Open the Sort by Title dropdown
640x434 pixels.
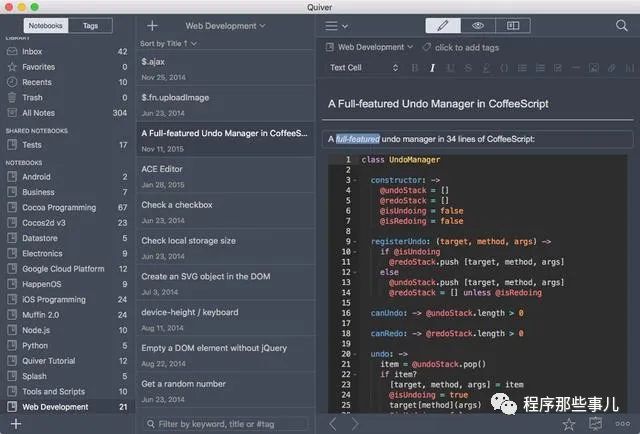pos(168,43)
